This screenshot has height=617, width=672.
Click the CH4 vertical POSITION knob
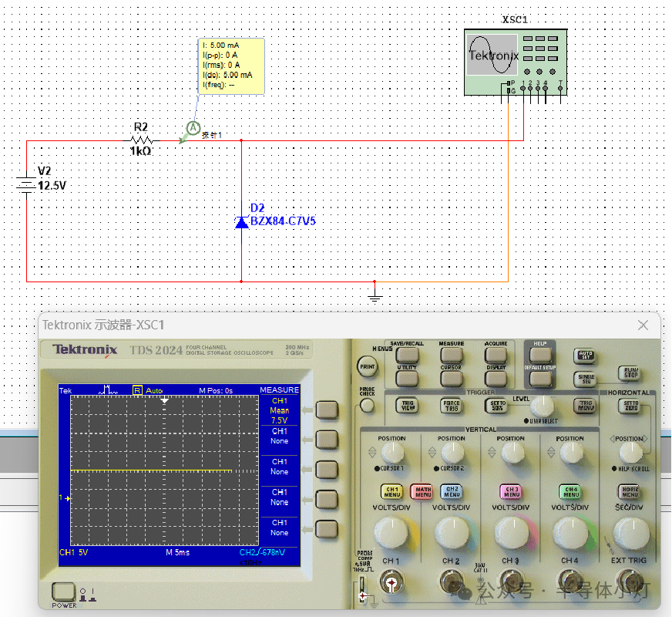click(x=571, y=453)
